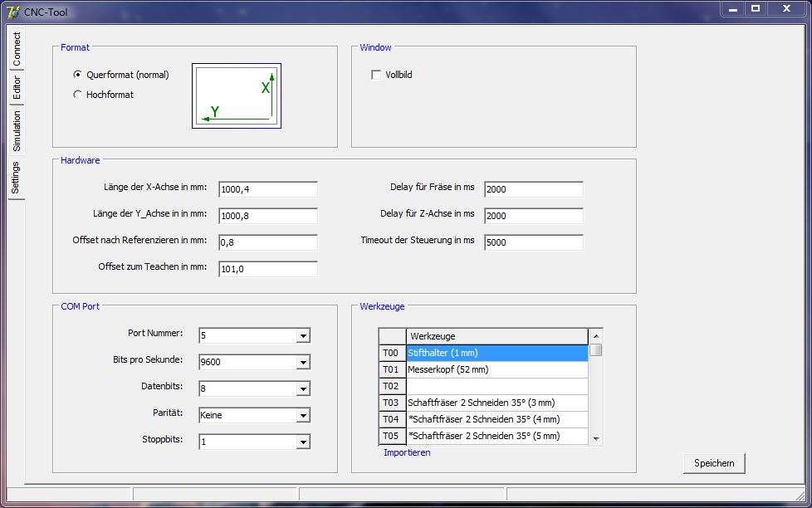Click the Importieren link
Screen dimensions: 812x508
407,453
